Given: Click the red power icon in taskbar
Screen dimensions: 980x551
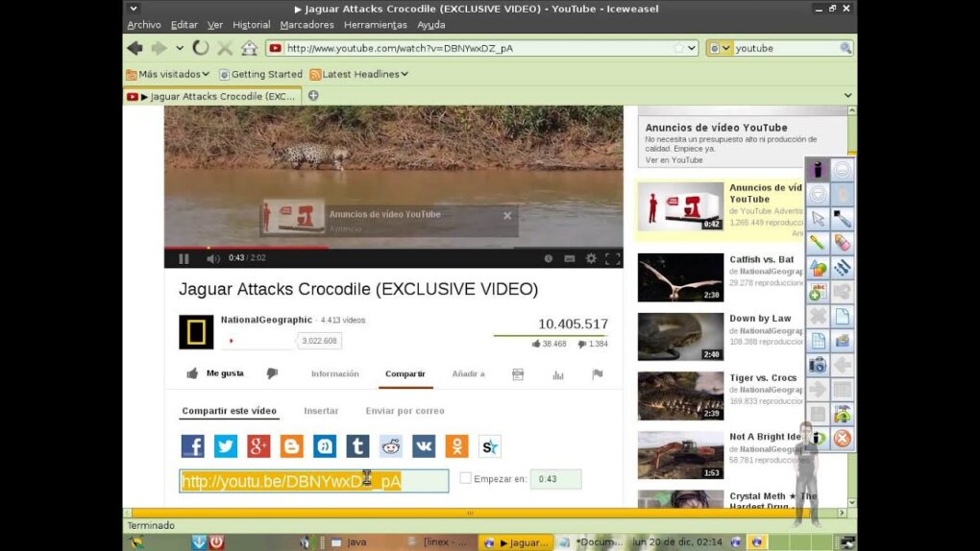Looking at the screenshot, I should pos(216,541).
